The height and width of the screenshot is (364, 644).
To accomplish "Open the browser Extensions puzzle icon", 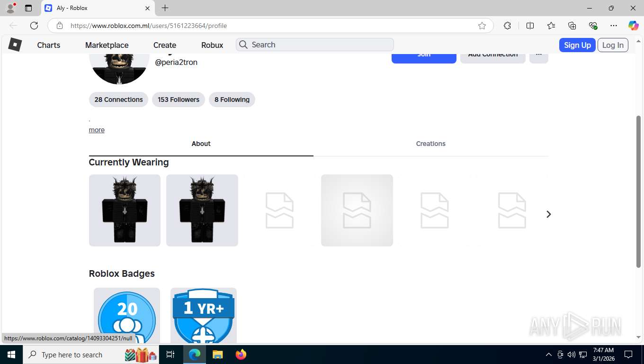I will 507,26.
